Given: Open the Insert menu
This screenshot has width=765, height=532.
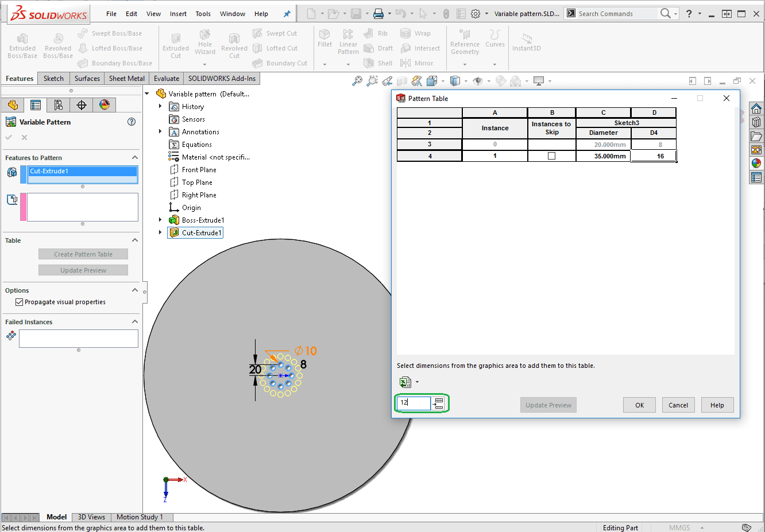Looking at the screenshot, I should point(178,14).
